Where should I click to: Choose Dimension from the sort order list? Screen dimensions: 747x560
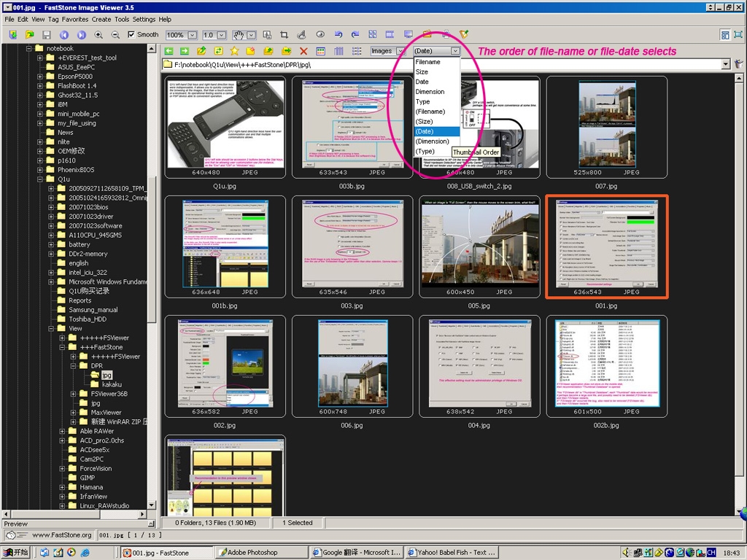point(430,92)
